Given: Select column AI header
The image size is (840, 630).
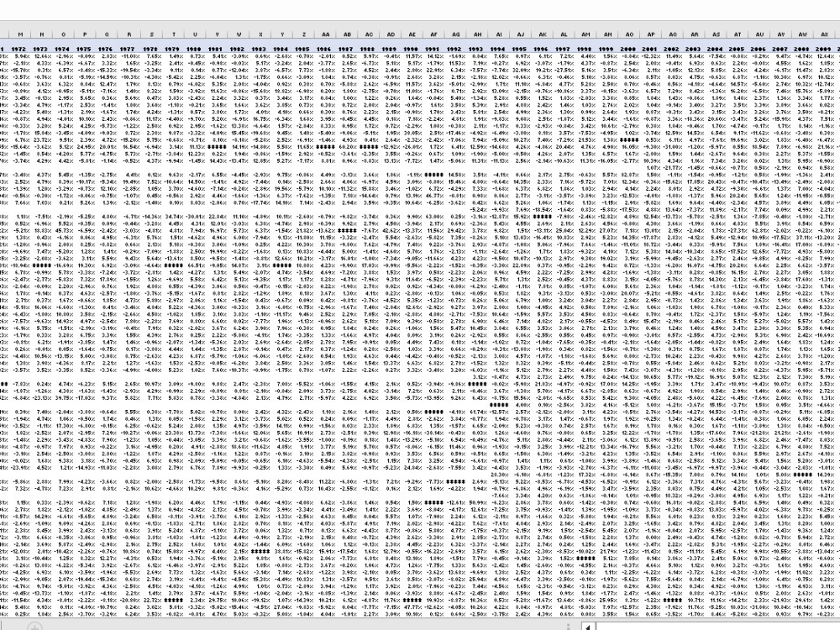Looking at the screenshot, I should point(499,34).
